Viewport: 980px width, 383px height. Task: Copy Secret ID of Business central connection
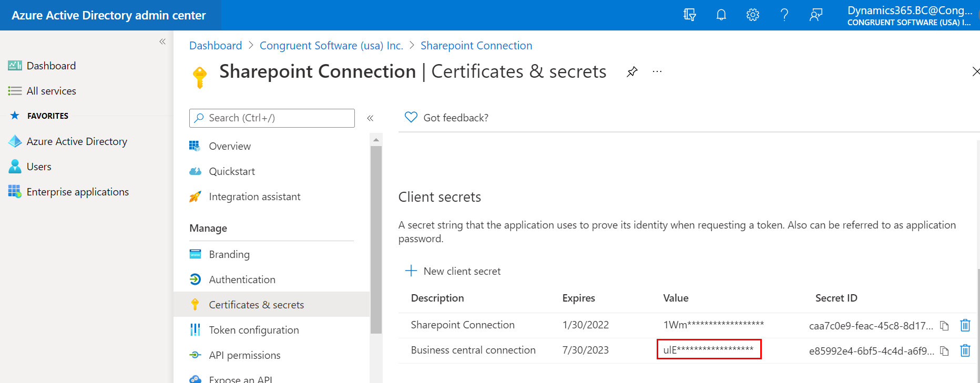tap(944, 351)
